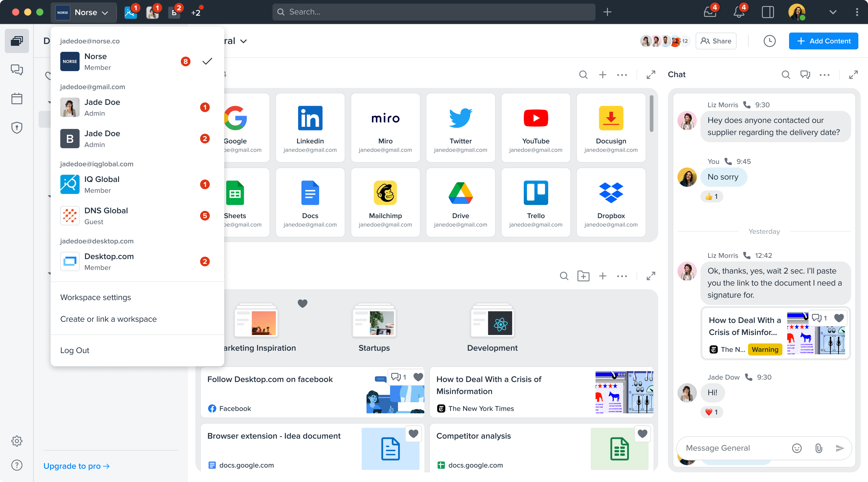This screenshot has width=868, height=482.
Task: Click the notifications bell icon
Action: pos(739,12)
